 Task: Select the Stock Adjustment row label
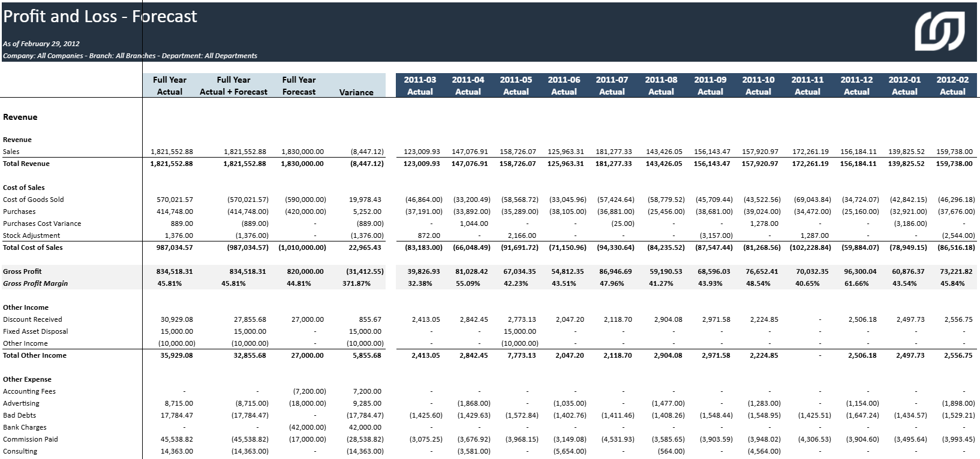[32, 235]
